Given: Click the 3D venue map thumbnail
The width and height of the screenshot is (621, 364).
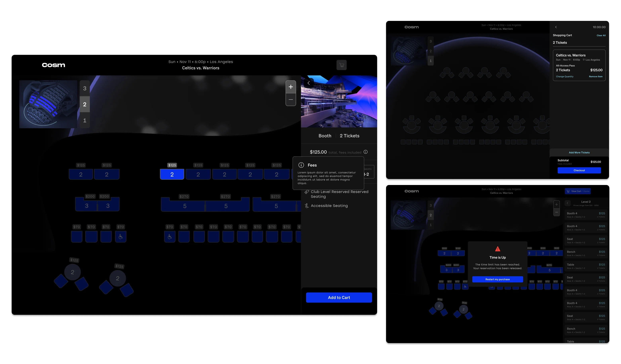Looking at the screenshot, I should [48, 104].
